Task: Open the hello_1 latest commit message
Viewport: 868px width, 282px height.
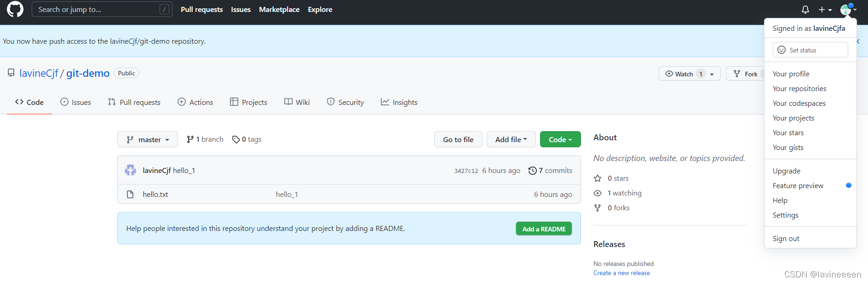Action: (184, 170)
